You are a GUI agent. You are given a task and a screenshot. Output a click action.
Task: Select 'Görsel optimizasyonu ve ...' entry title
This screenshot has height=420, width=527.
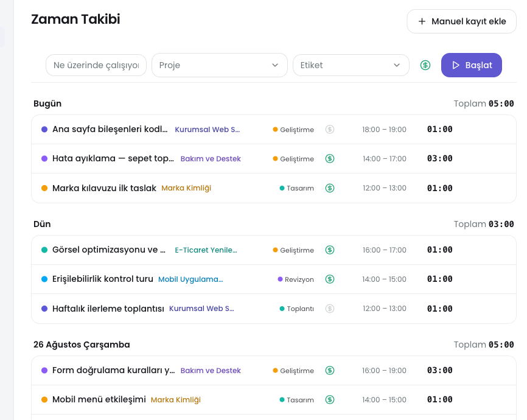109,250
